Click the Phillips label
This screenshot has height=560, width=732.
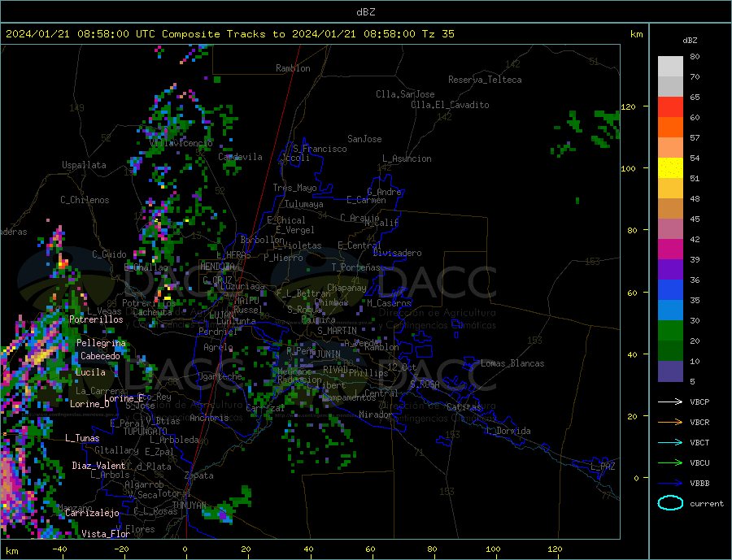(368, 373)
